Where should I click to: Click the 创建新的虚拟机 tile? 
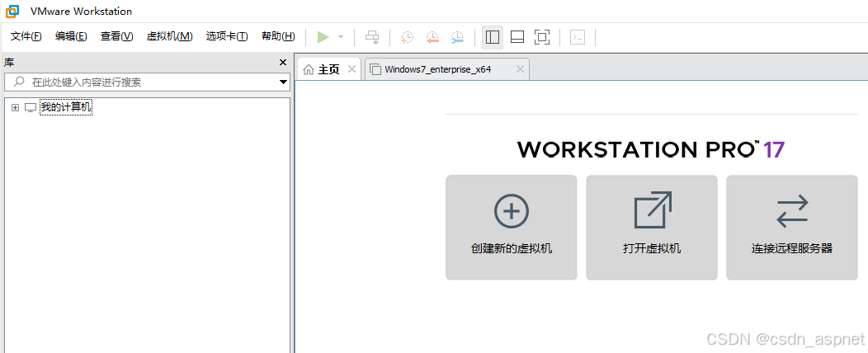click(x=512, y=228)
